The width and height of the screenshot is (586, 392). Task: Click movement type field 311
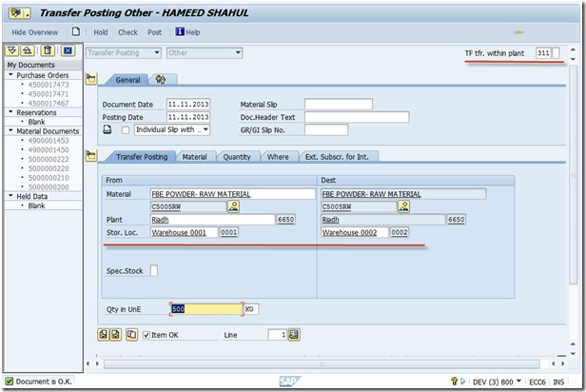point(543,53)
